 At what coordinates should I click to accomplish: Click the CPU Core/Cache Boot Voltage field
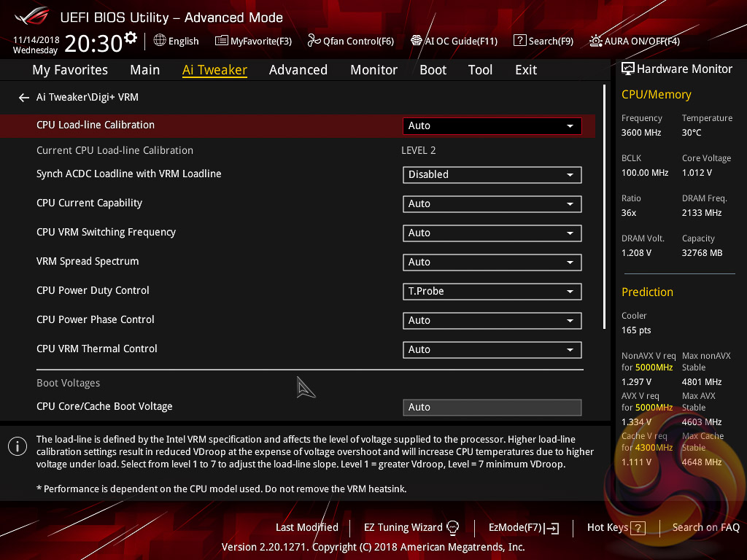point(492,408)
